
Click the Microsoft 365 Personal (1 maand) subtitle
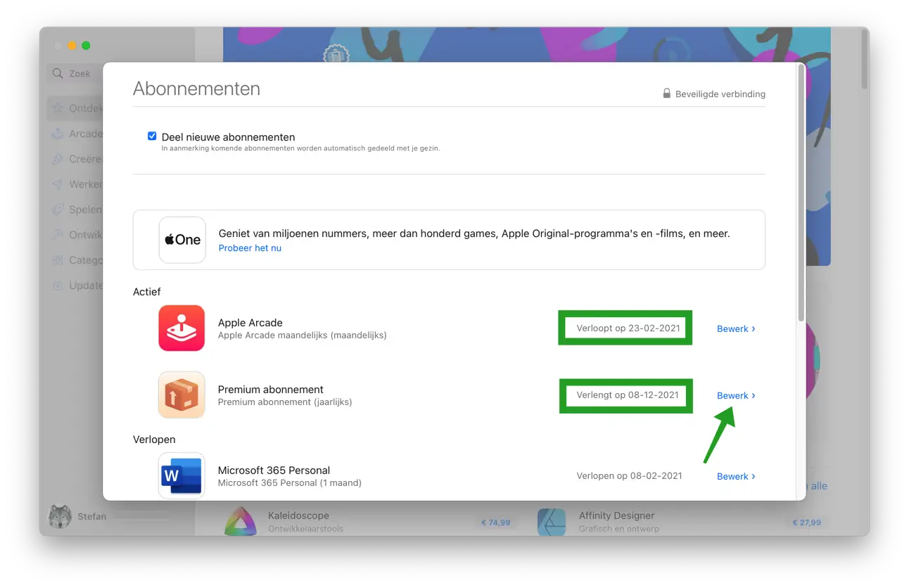click(x=290, y=483)
